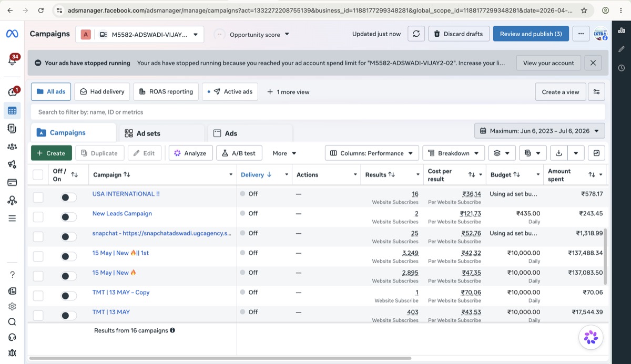Screen dimensions: 631x364
Task: Open the Breakdown dropdown
Action: point(453,153)
